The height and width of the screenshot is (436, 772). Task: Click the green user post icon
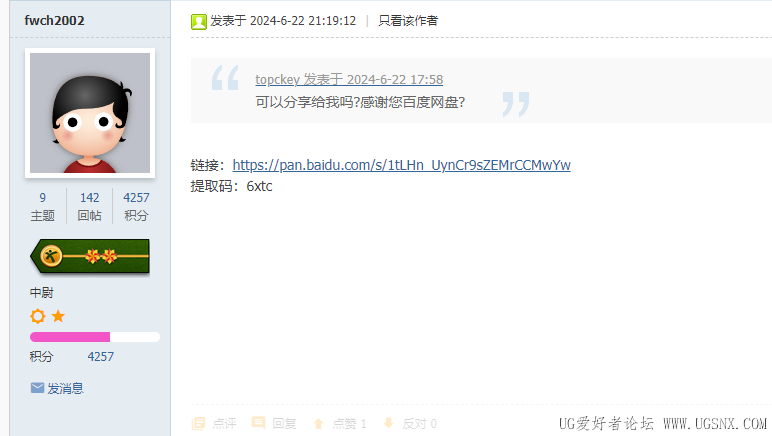[x=199, y=22]
